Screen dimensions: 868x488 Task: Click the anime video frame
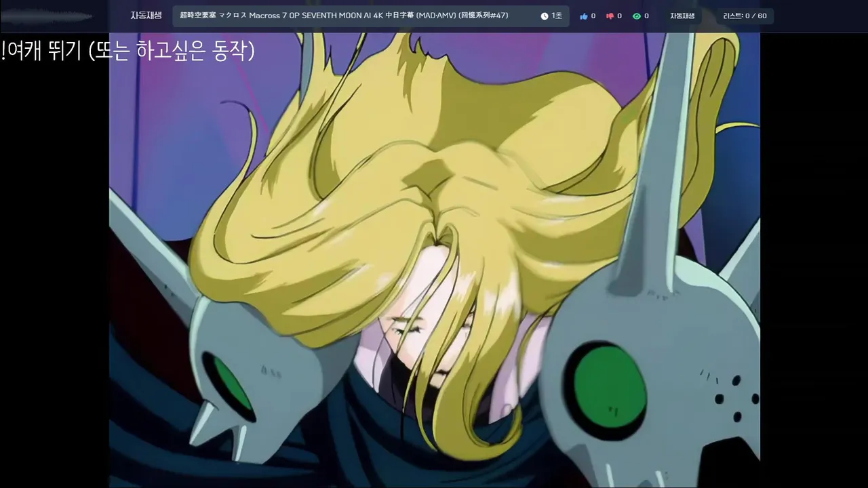click(434, 260)
